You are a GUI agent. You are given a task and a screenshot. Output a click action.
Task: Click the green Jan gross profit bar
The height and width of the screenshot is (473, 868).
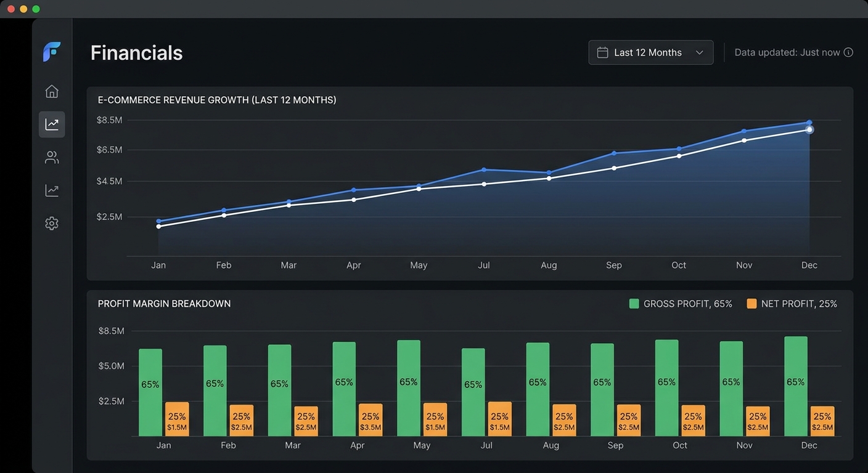(x=150, y=392)
